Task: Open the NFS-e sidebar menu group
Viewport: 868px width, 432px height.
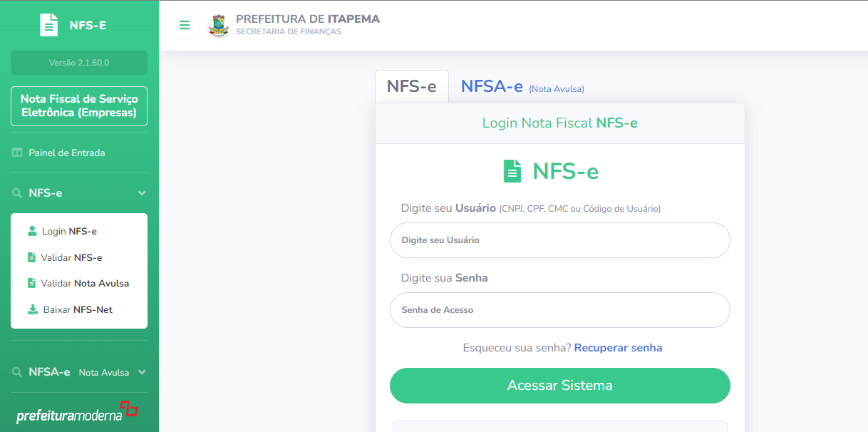Action: (x=79, y=193)
